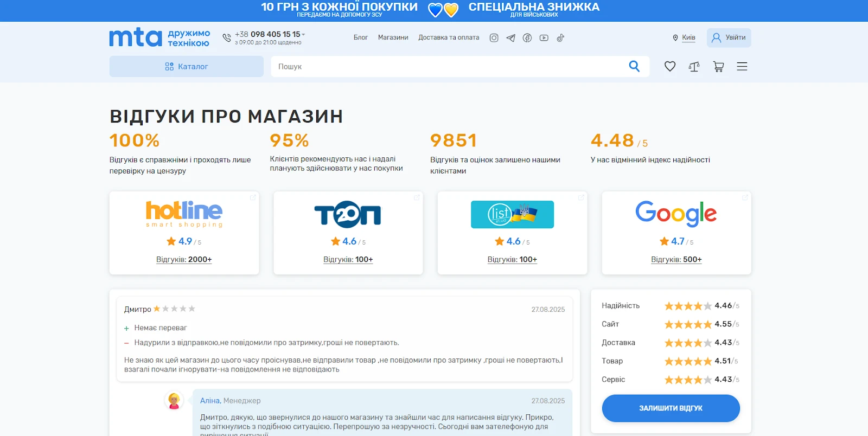Open the Каталог menu
Image resolution: width=868 pixels, height=436 pixels.
(x=187, y=66)
